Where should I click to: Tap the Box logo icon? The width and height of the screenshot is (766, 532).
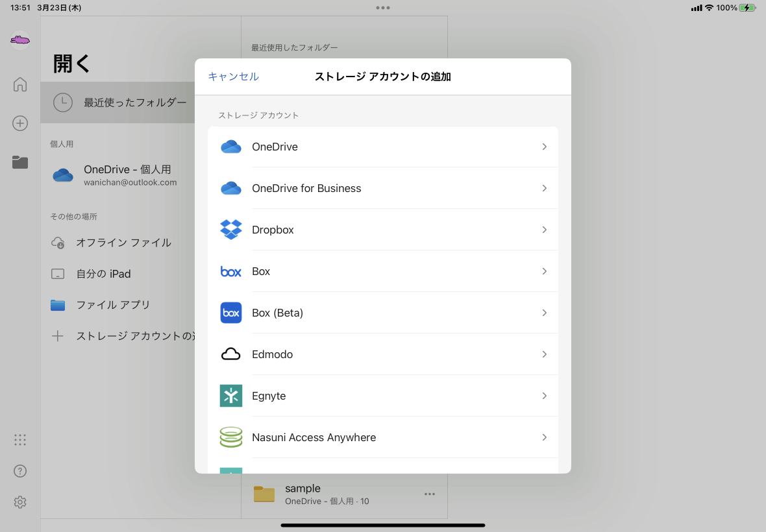(x=231, y=271)
